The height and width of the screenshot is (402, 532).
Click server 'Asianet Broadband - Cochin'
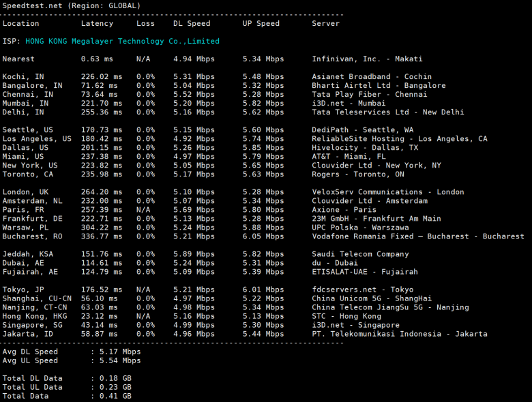(x=372, y=76)
